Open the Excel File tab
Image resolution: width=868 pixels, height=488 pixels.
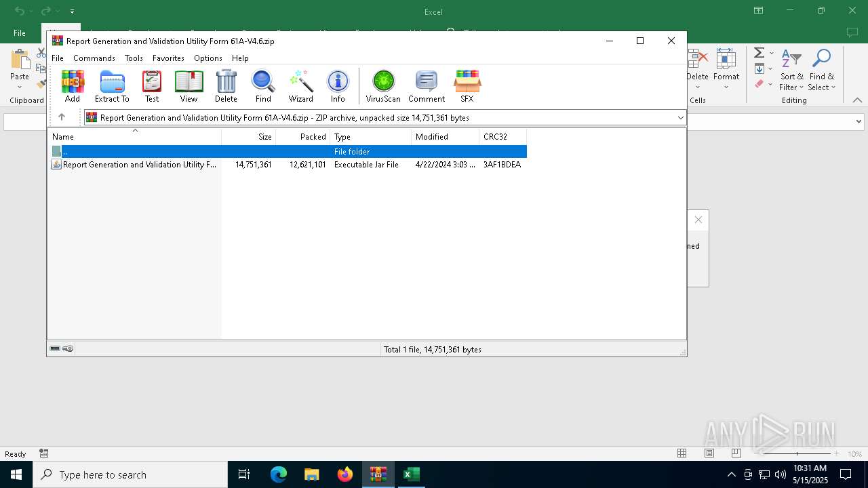(x=20, y=33)
